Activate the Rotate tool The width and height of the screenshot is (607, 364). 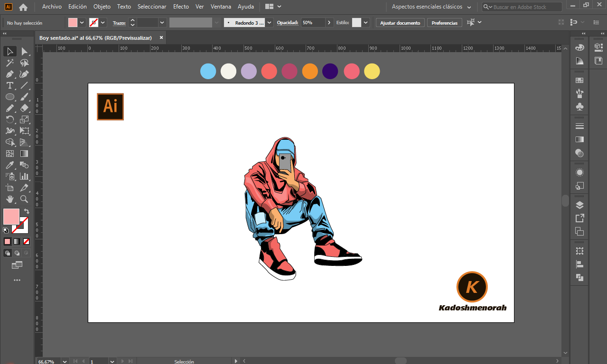tap(10, 119)
